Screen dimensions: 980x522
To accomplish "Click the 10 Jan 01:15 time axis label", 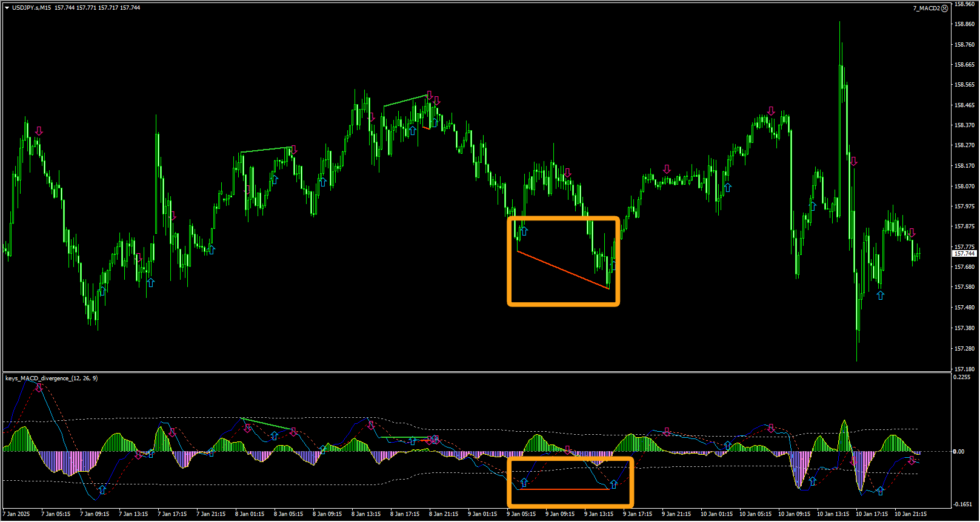I will (716, 514).
